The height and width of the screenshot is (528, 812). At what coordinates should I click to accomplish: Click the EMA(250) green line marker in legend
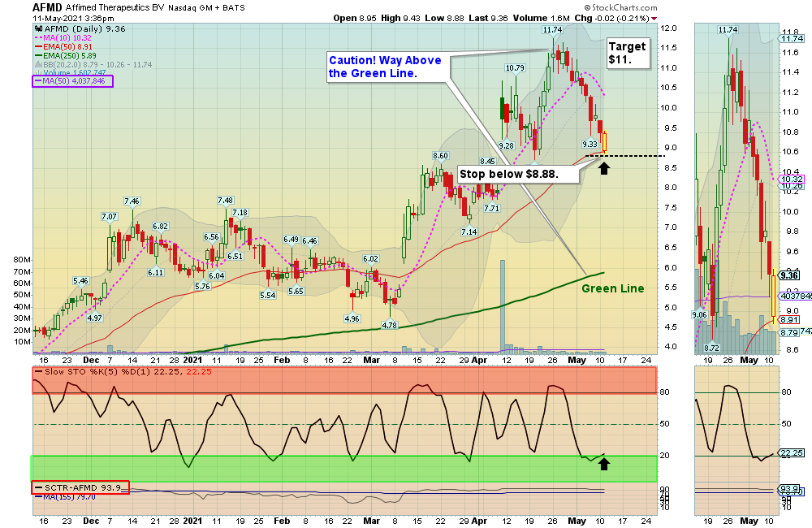[38, 54]
